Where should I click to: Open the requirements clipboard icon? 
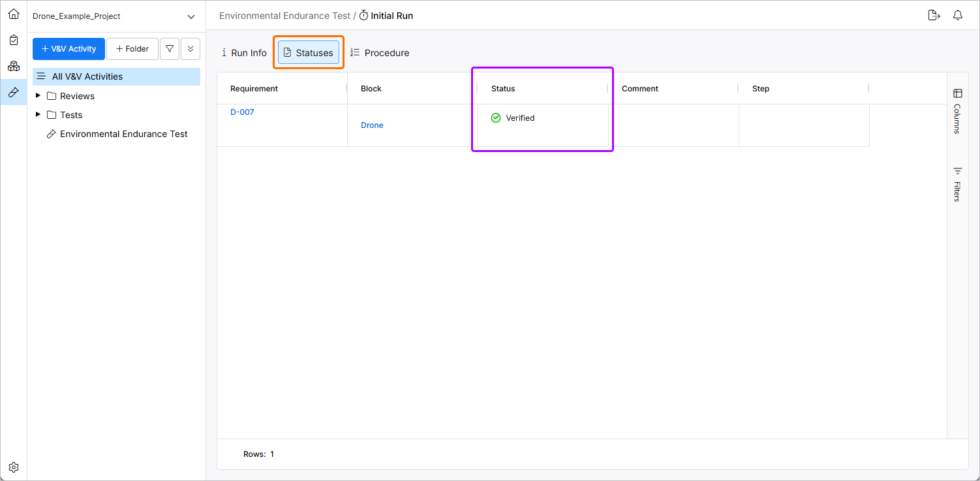pos(14,40)
